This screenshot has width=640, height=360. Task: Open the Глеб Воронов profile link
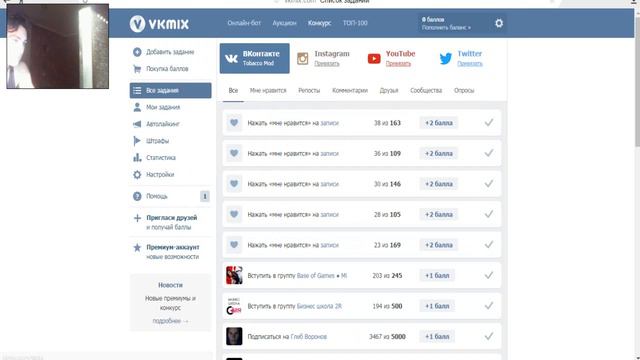(x=309, y=337)
